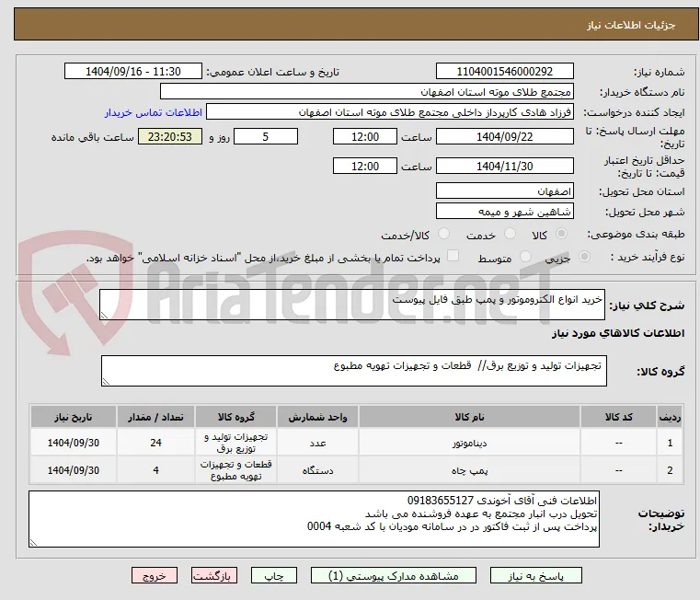Open اطلاعات تماس خریدار link
Image resolution: width=700 pixels, height=600 pixels.
click(154, 112)
